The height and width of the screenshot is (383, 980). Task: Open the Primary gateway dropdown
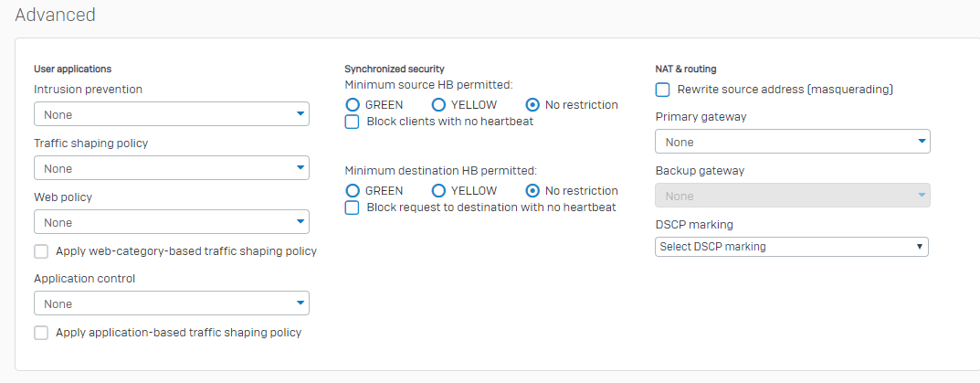point(793,142)
